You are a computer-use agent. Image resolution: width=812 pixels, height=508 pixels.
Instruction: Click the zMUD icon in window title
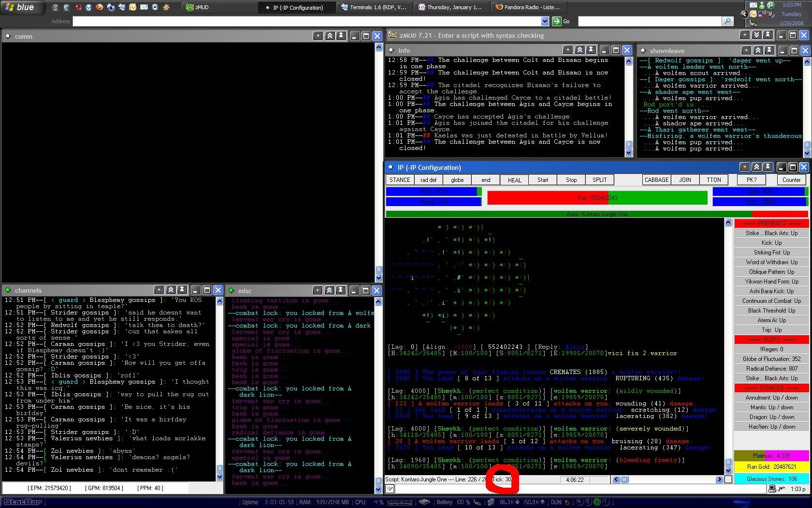pos(392,35)
